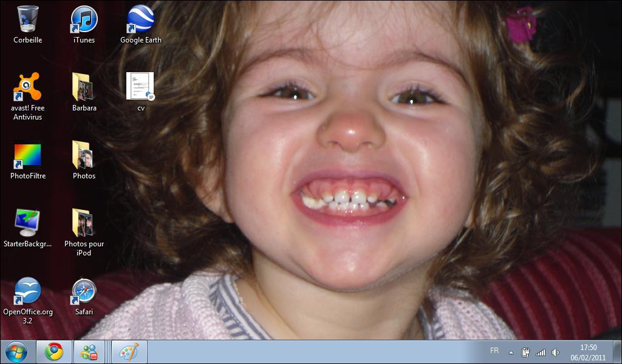Select the Corbeille recycle bin icon

[x=28, y=19]
